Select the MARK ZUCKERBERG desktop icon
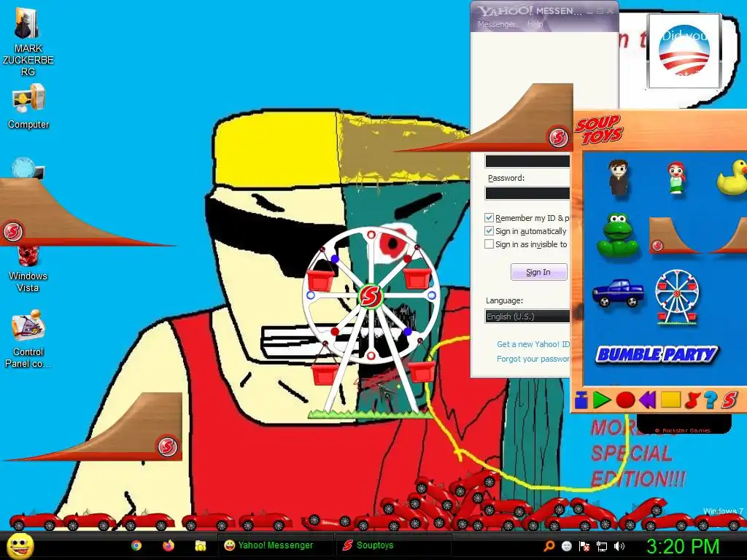Viewport: 747px width, 560px height. (x=28, y=42)
